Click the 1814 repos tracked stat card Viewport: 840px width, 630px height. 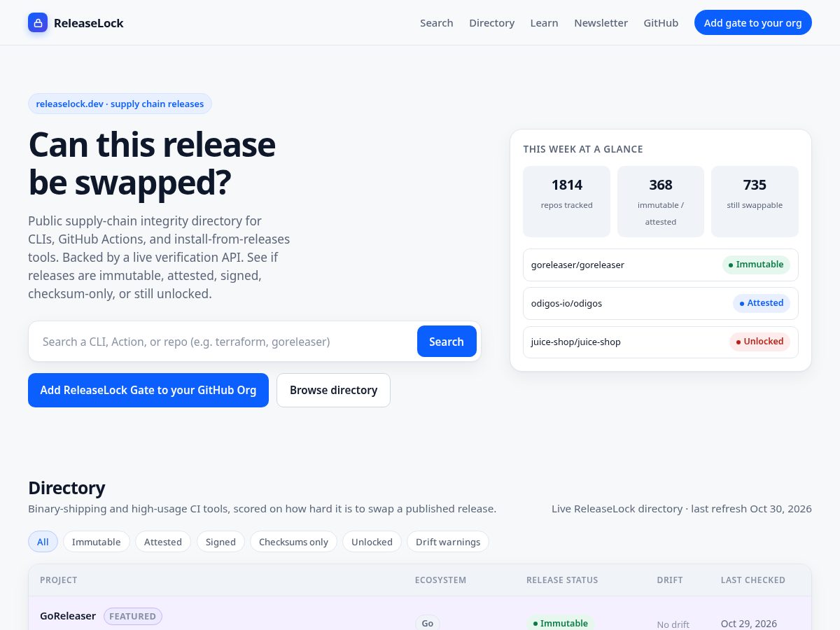tap(567, 202)
